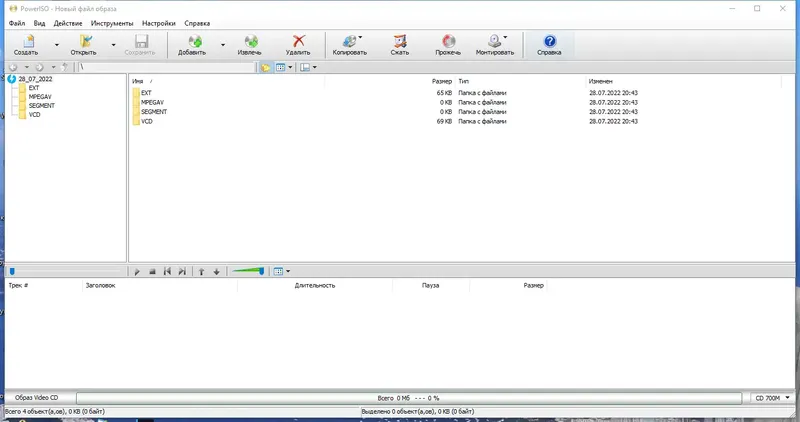Click the Прожечь burn disc toolbar icon
This screenshot has width=800, height=422.
pos(448,41)
